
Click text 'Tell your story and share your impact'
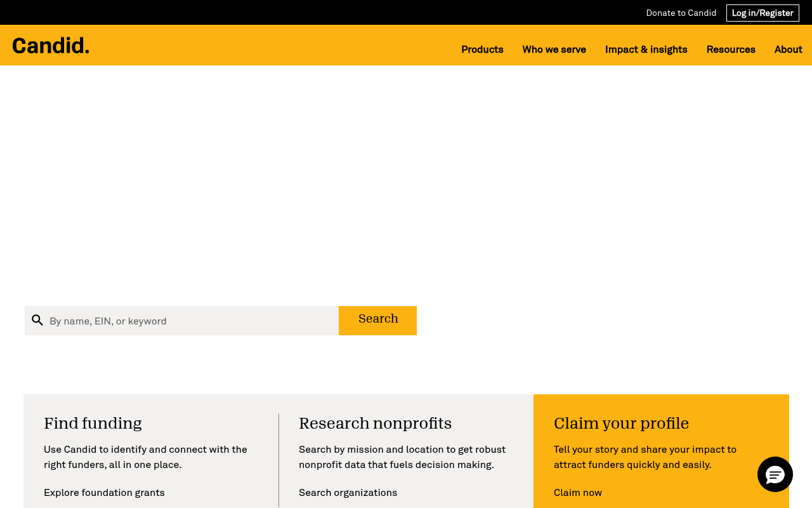639,450
